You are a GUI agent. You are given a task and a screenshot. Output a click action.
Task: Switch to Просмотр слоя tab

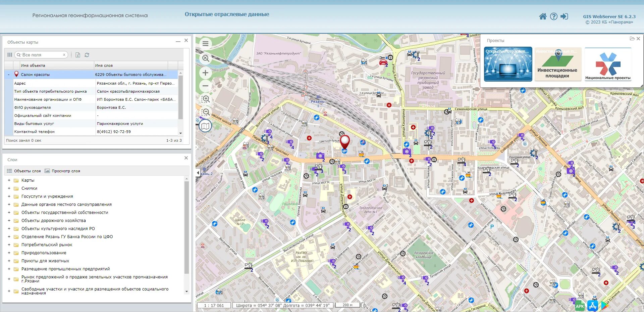62,171
